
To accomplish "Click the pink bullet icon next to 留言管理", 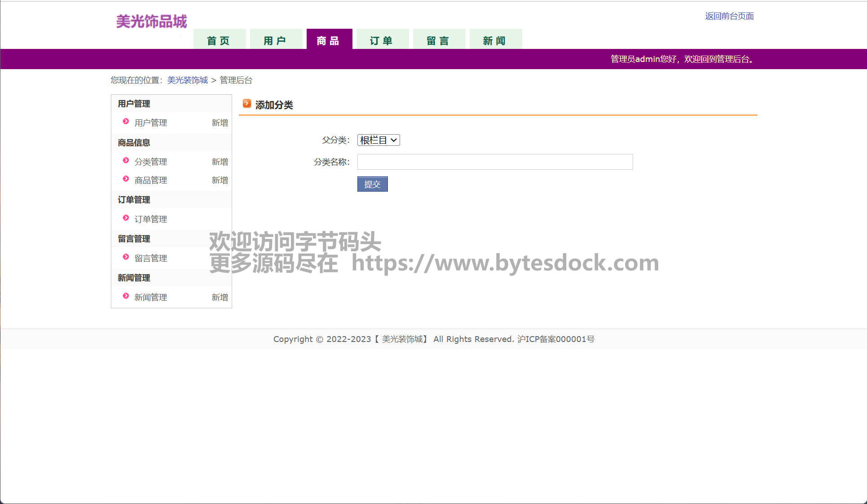I will tap(126, 257).
